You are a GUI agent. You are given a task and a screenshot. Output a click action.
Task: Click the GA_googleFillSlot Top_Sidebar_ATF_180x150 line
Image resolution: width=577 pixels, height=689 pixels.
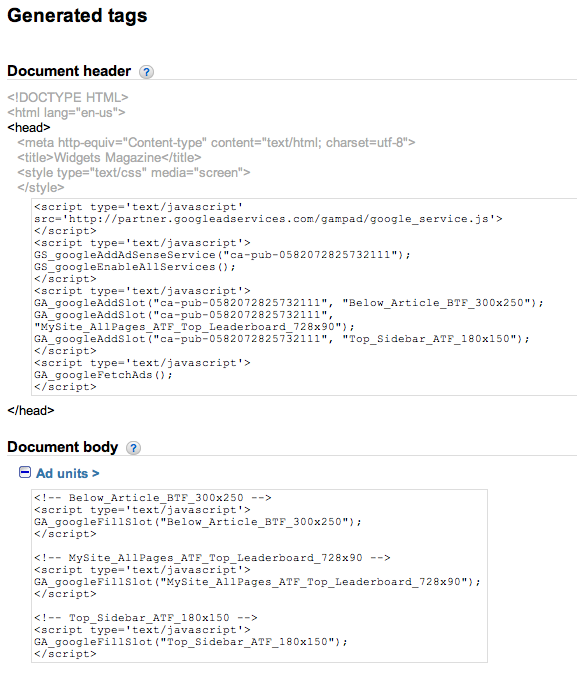[191, 642]
